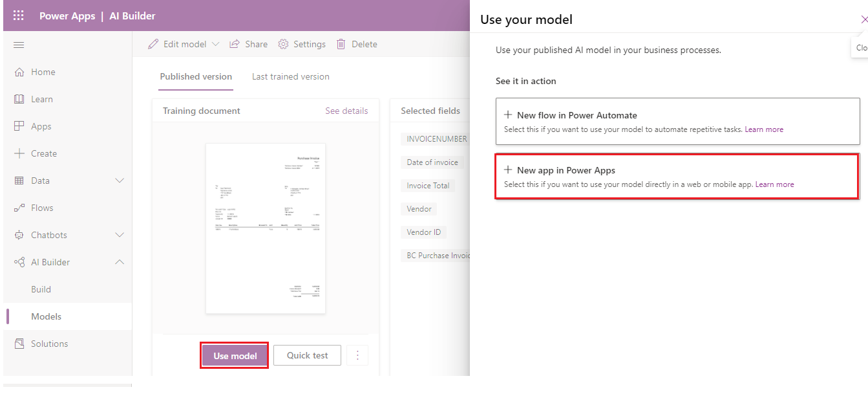
Task: Open the Edit model dropdown arrow
Action: pyautogui.click(x=216, y=44)
